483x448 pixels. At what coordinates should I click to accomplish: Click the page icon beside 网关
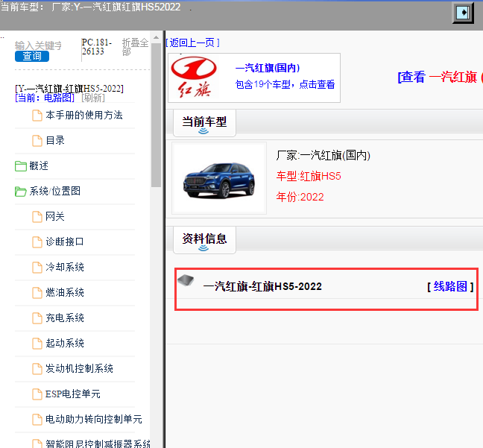37,217
